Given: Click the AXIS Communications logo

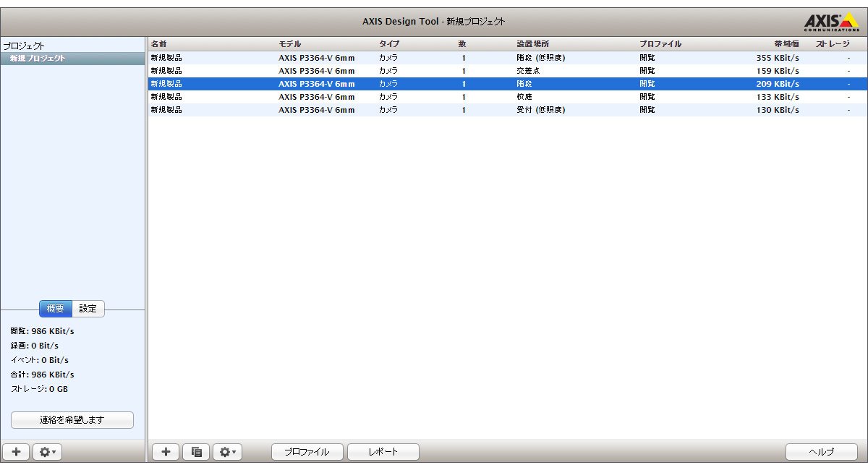Looking at the screenshot, I should coord(832,22).
